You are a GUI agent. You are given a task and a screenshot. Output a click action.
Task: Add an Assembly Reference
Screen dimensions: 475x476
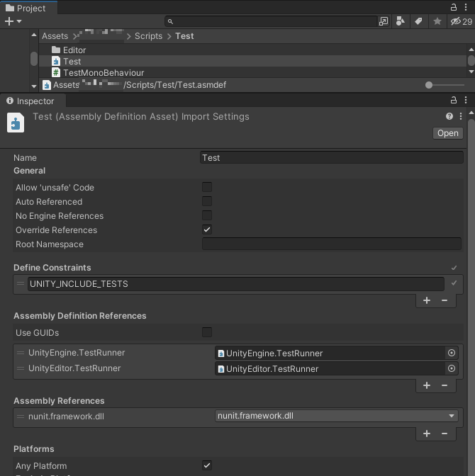427,433
